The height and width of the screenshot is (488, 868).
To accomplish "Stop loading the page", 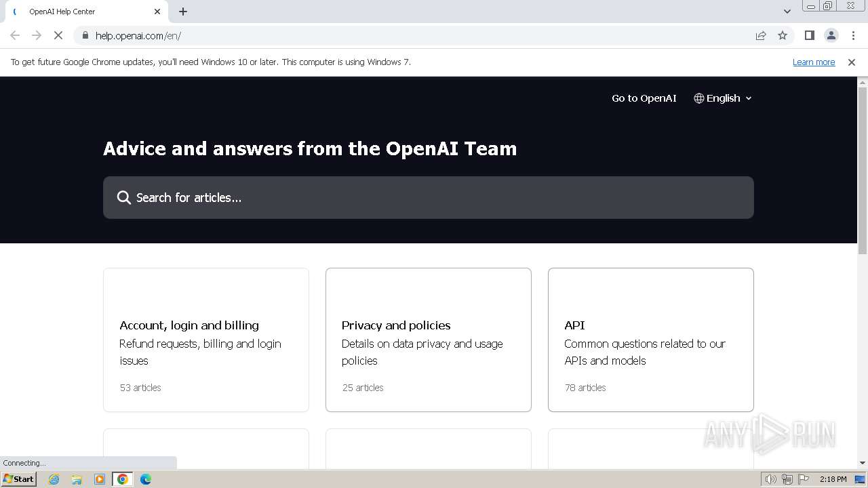I will point(58,35).
